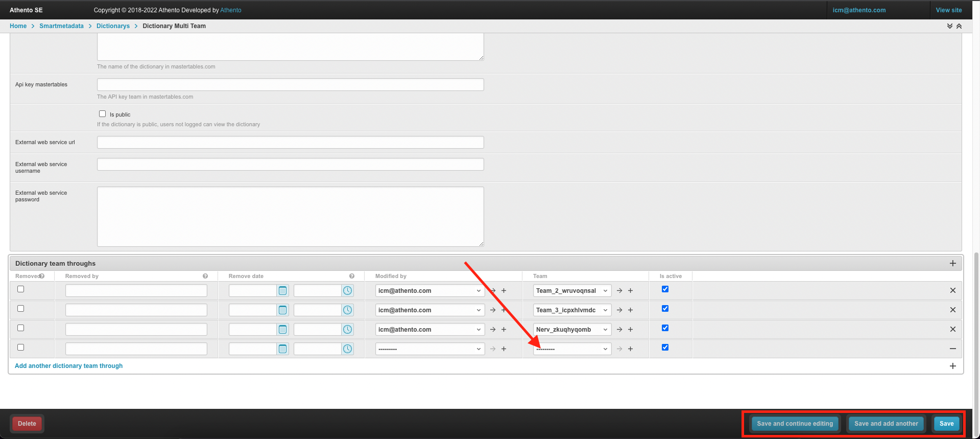
Task: Click inside External web service password textarea
Action: [291, 217]
